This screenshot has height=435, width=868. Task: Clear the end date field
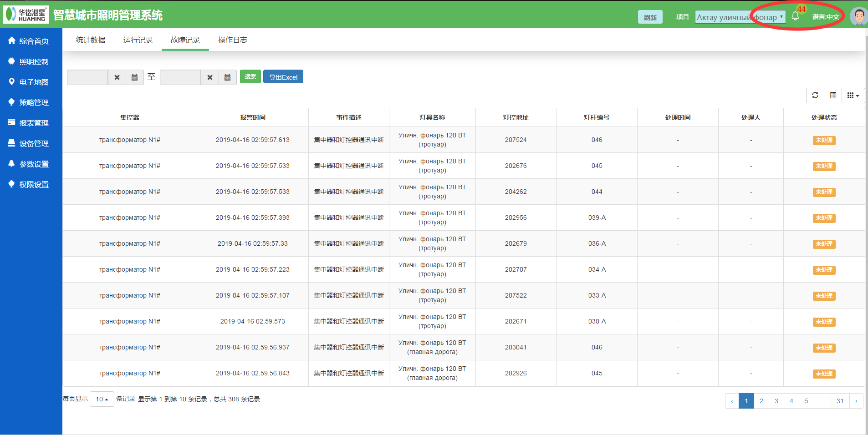(210, 77)
